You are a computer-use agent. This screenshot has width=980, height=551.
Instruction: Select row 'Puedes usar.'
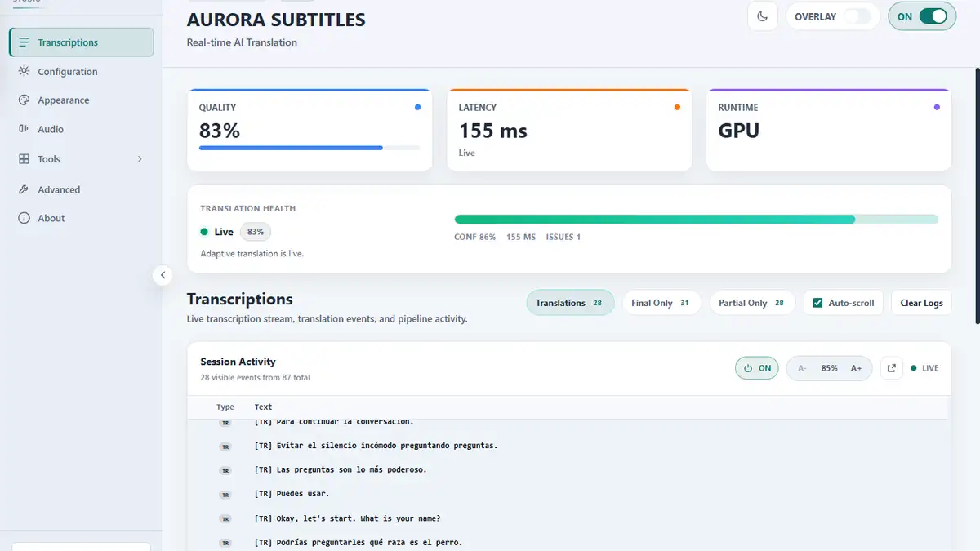coord(569,495)
